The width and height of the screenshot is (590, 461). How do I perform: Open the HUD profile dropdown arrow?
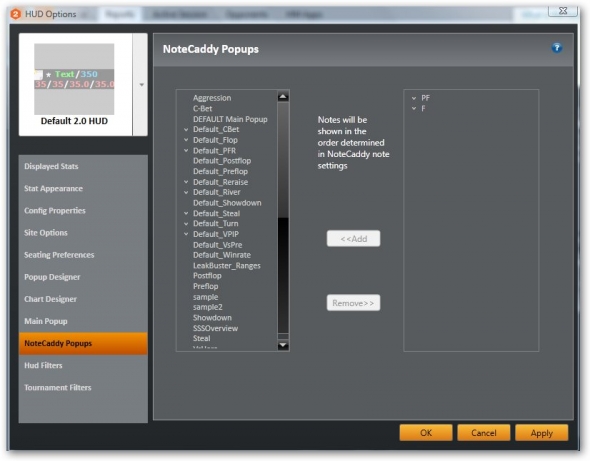[x=141, y=85]
